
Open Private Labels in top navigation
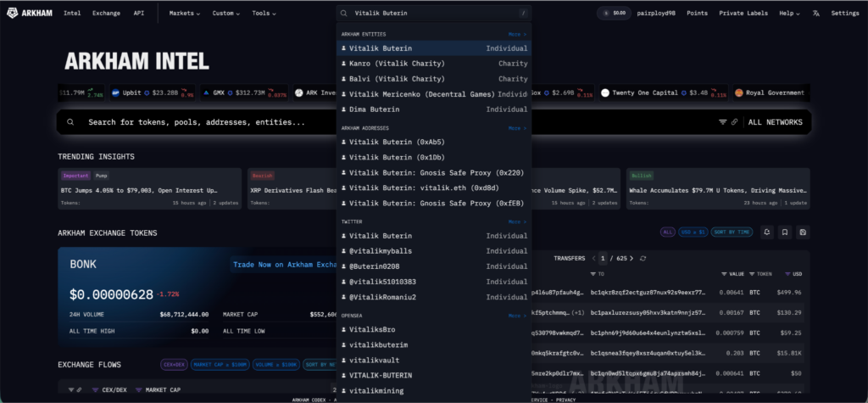click(743, 14)
